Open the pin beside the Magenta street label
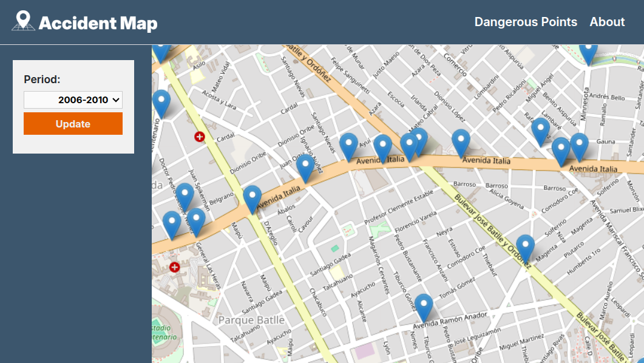This screenshot has width=644, height=363. (x=525, y=249)
